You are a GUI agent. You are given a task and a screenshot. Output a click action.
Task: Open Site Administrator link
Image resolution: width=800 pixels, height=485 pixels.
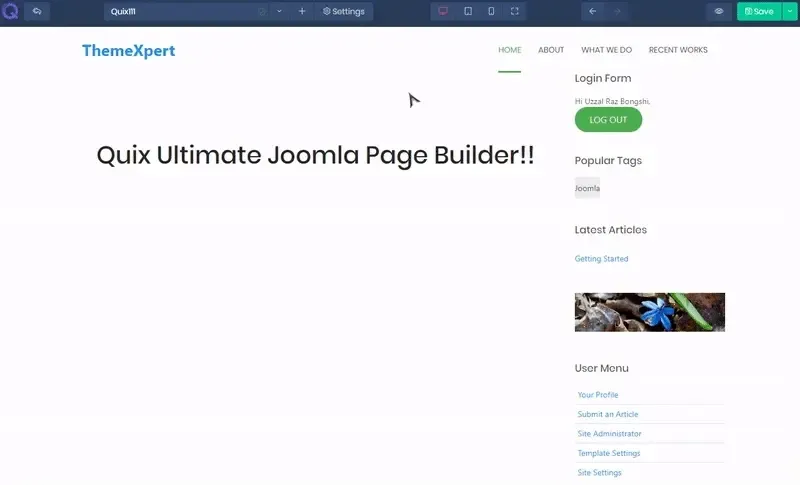609,433
